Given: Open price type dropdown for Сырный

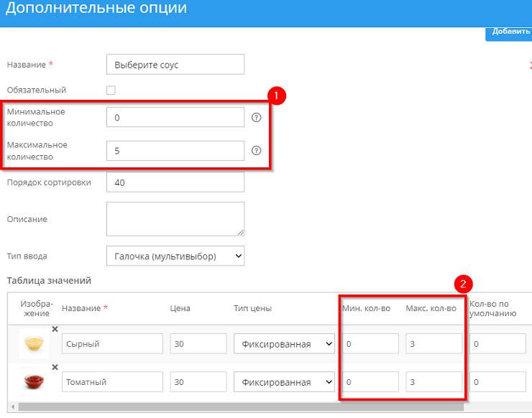Looking at the screenshot, I should pos(284,344).
